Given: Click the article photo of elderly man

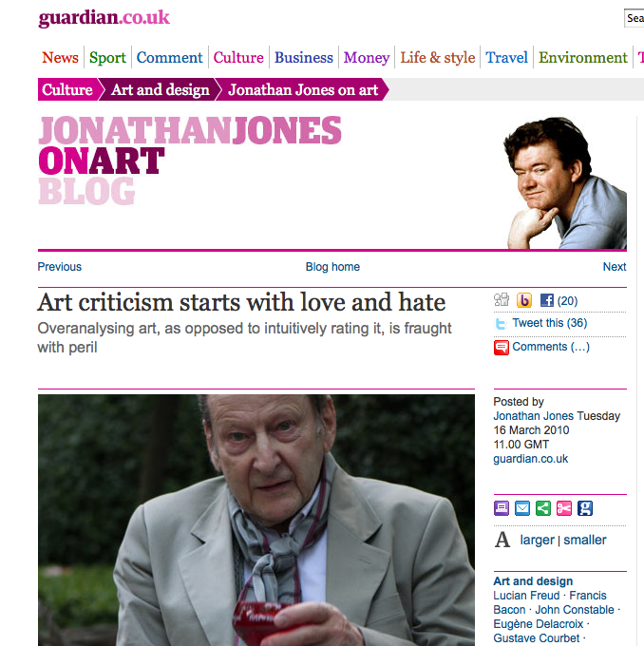Looking at the screenshot, I should click(x=256, y=520).
